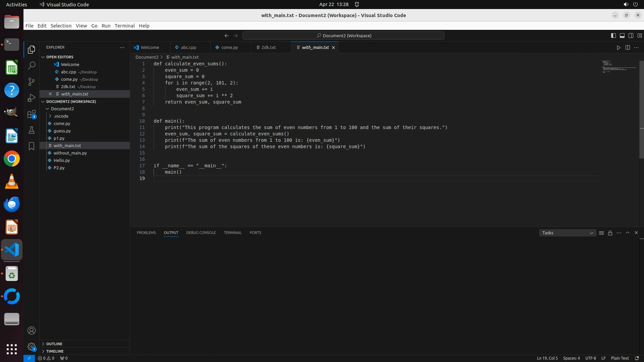
Task: Clear the output panel
Action: (601, 233)
